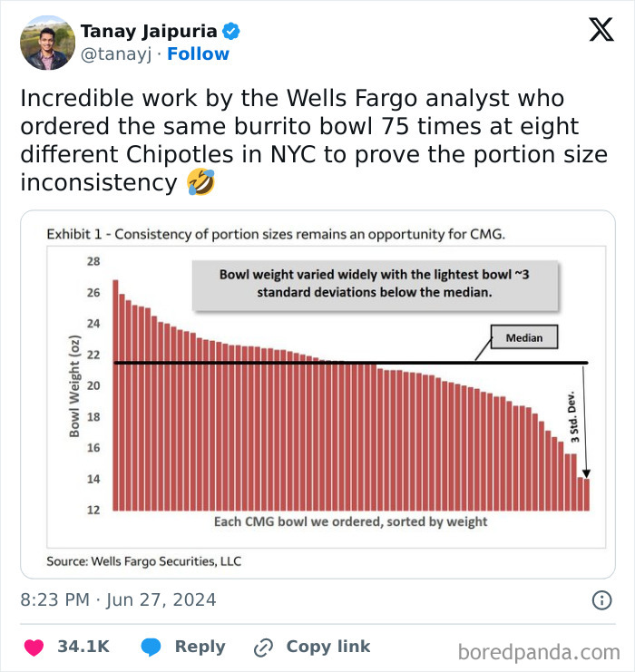Click the blue verified badge beside Tanay Jaipuria
635x672 pixels.
pyautogui.click(x=231, y=32)
